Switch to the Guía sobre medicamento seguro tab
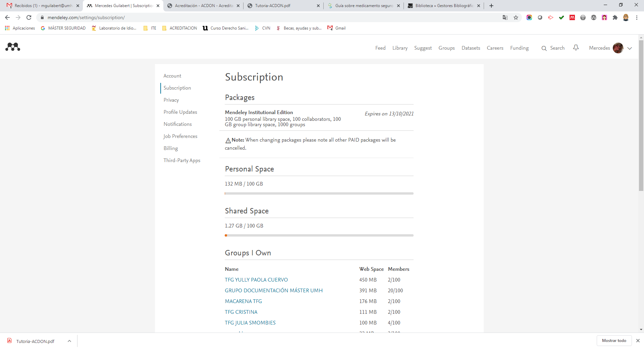 pyautogui.click(x=364, y=6)
